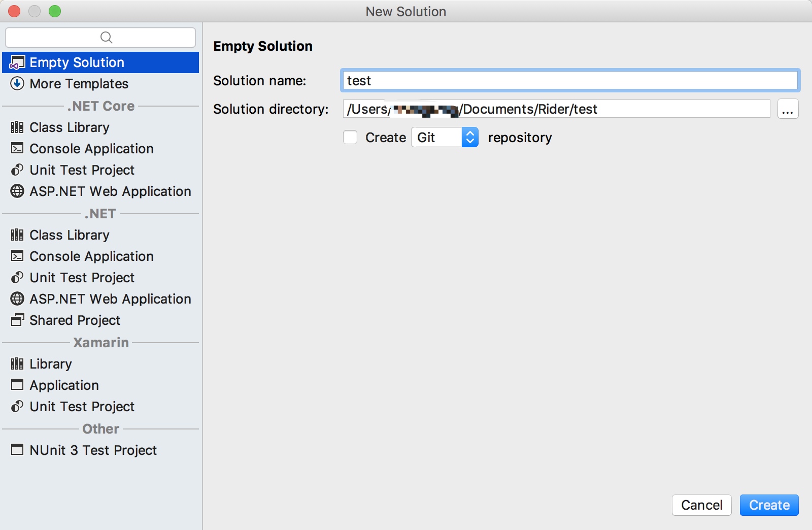Viewport: 812px width, 530px height.
Task: Click the search magnifier icon
Action: tap(106, 38)
